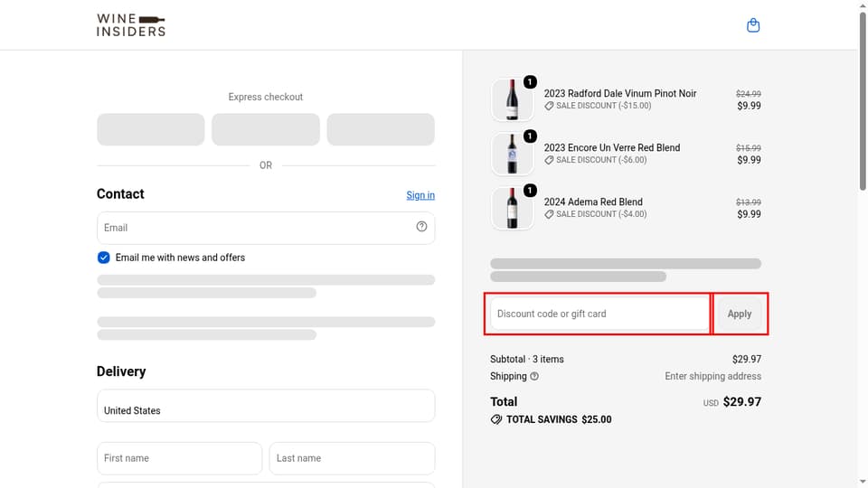868x488 pixels.
Task: Click the third express checkout button
Action: coord(381,129)
